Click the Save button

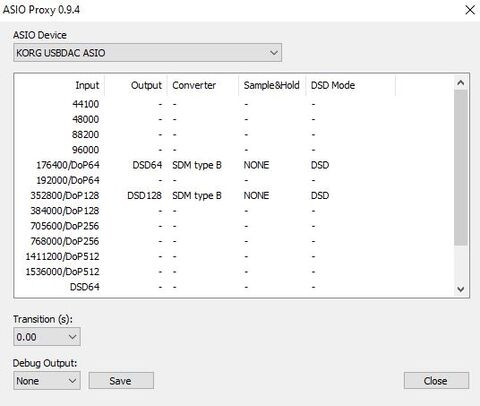121,381
